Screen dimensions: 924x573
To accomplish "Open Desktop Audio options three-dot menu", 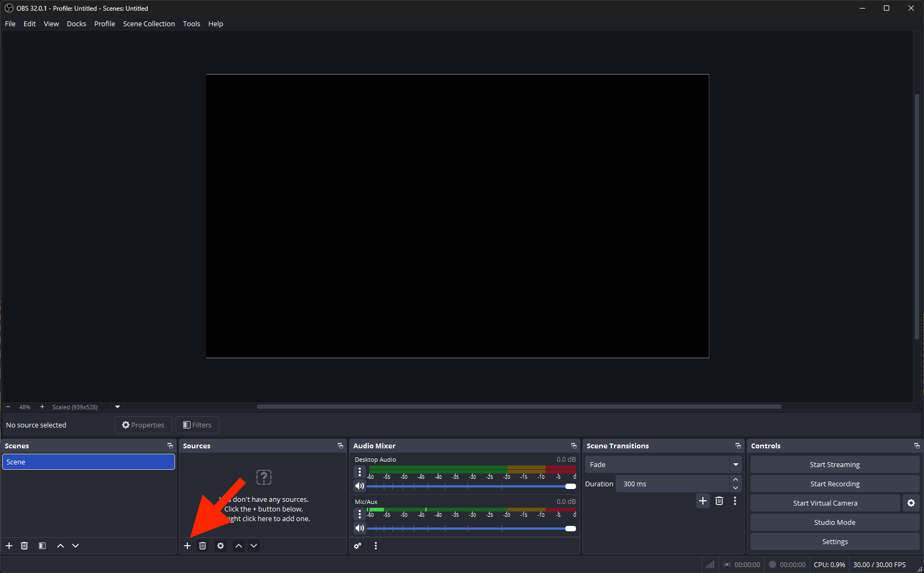I will [x=360, y=472].
